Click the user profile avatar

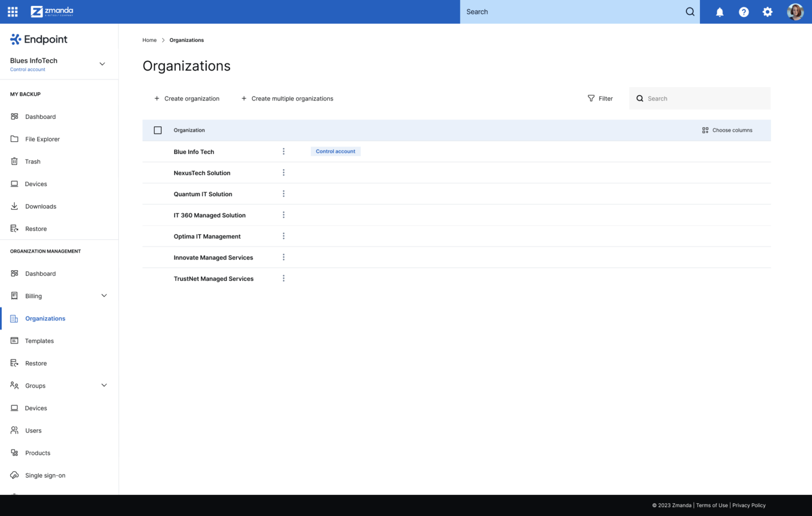795,12
